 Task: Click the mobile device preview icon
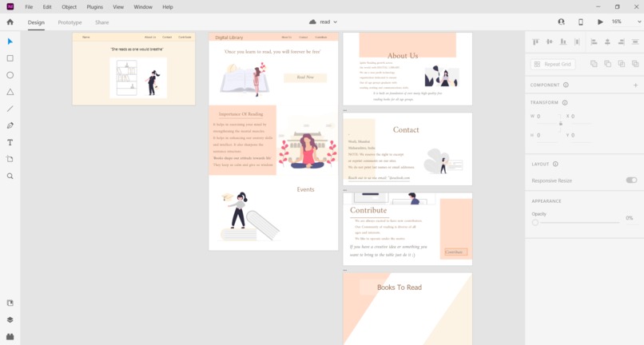pos(580,22)
